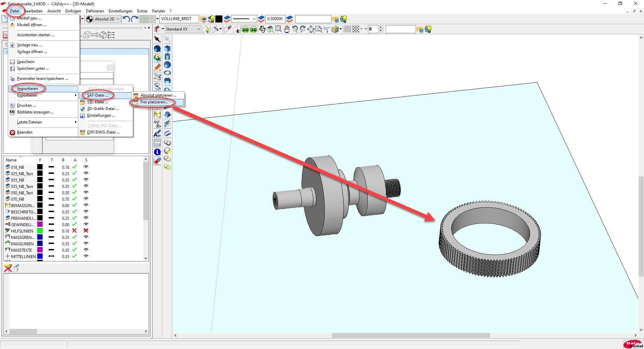Open the Datei menu
The image size is (644, 349).
point(14,11)
